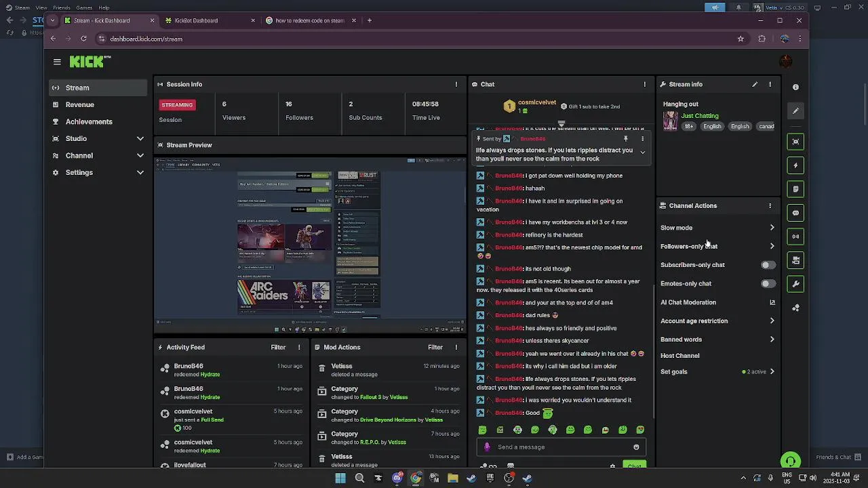Open Session Info panel three-dot menu
The width and height of the screenshot is (868, 488).
pyautogui.click(x=456, y=84)
